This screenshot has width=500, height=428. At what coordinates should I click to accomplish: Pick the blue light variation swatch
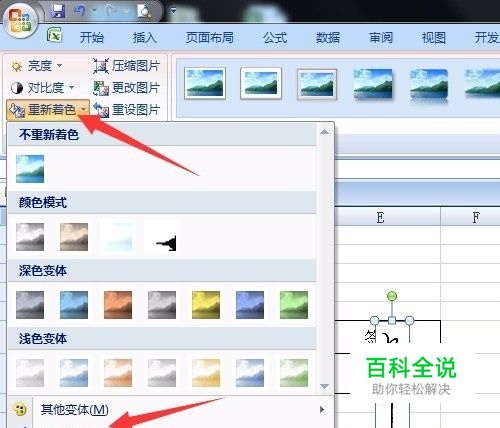[x=74, y=373]
